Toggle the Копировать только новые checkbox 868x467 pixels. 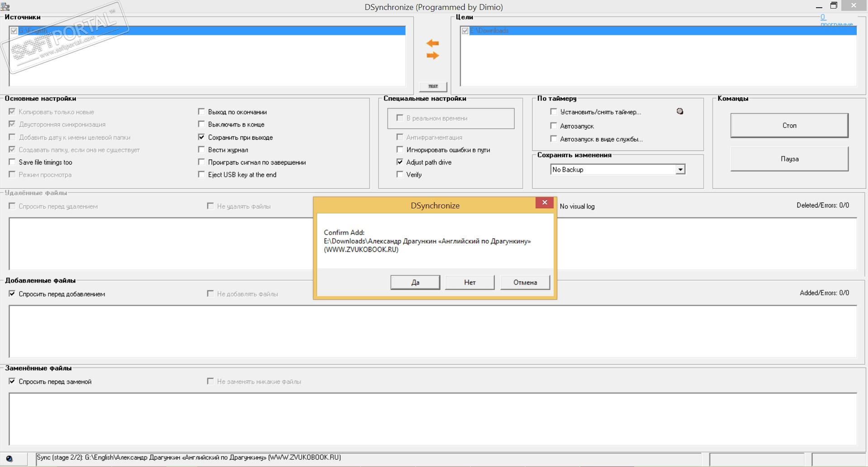click(12, 112)
